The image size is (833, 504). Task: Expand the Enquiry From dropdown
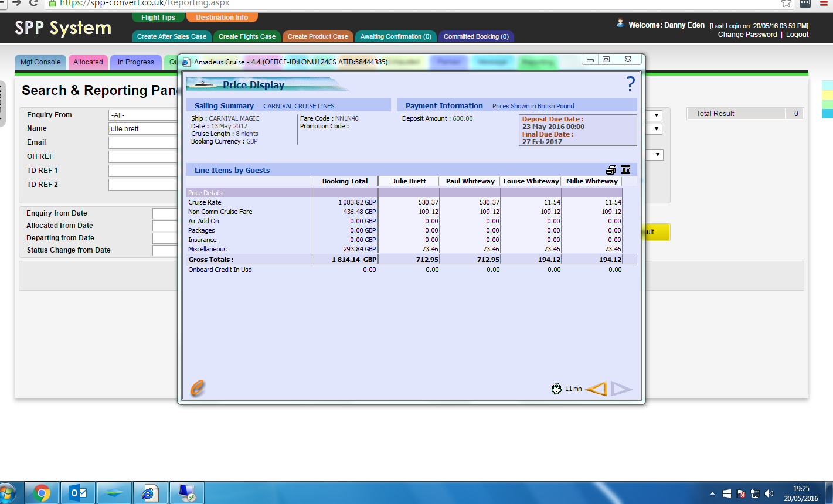(143, 115)
